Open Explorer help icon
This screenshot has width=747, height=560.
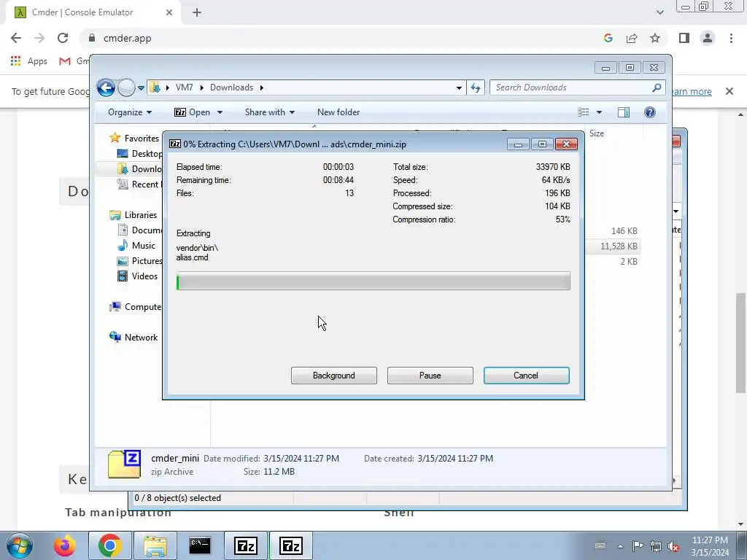[650, 112]
